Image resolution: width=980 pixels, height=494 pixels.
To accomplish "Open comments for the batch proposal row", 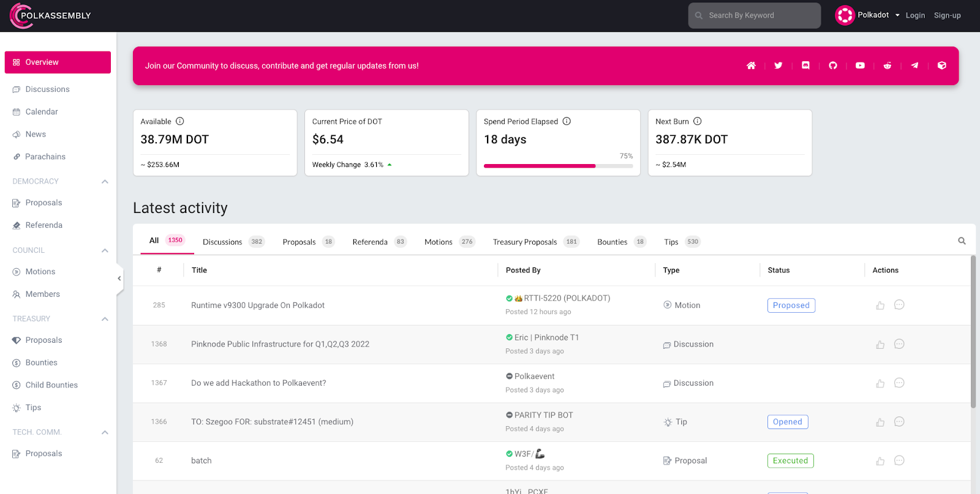I will 899,460.
